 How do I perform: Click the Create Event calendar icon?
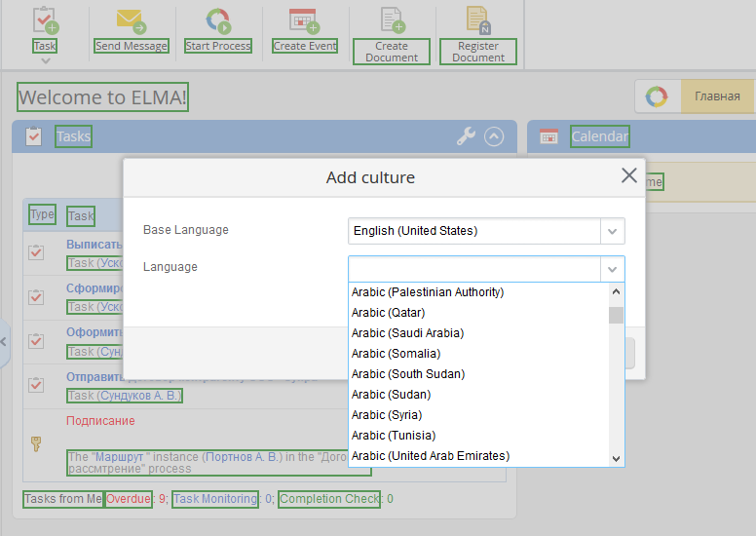[x=304, y=20]
